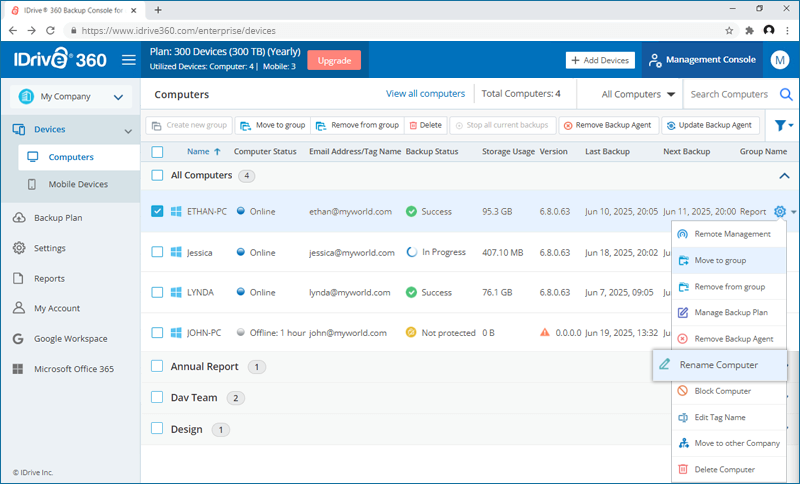Check the Dav Team group checkbox
This screenshot has height=484, width=800.
coord(157,397)
